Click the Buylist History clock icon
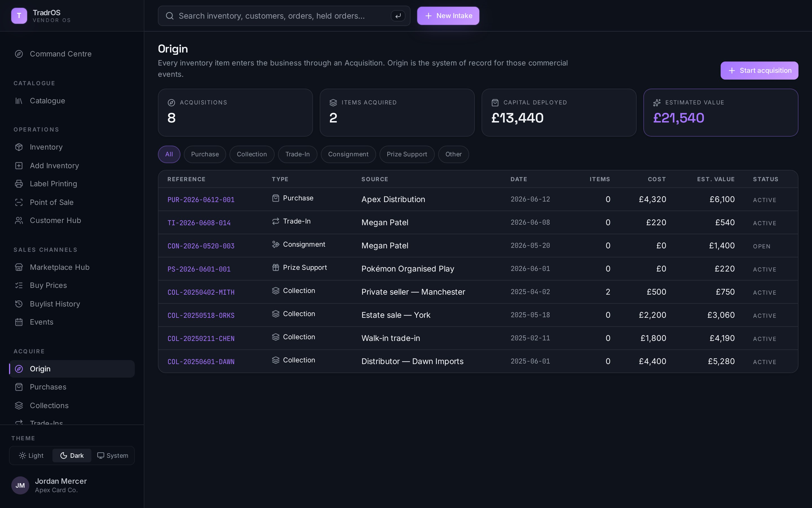The height and width of the screenshot is (508, 812). coord(19,304)
